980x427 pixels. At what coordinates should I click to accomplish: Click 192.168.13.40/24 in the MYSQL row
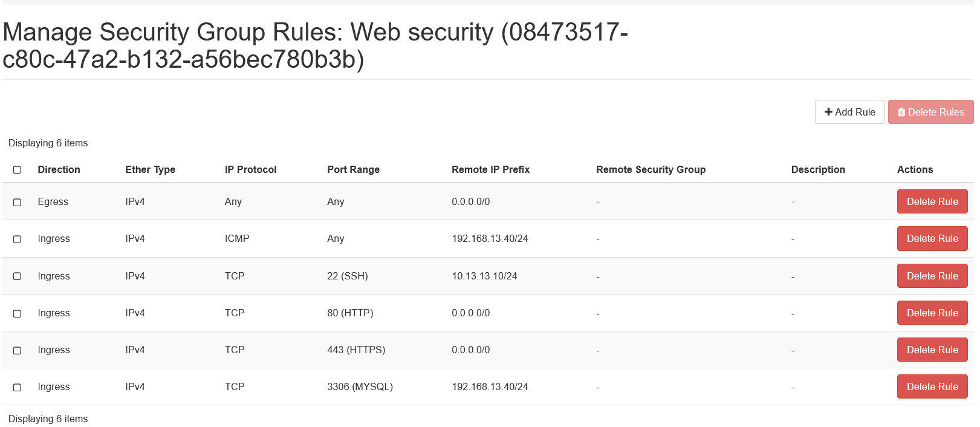click(490, 386)
